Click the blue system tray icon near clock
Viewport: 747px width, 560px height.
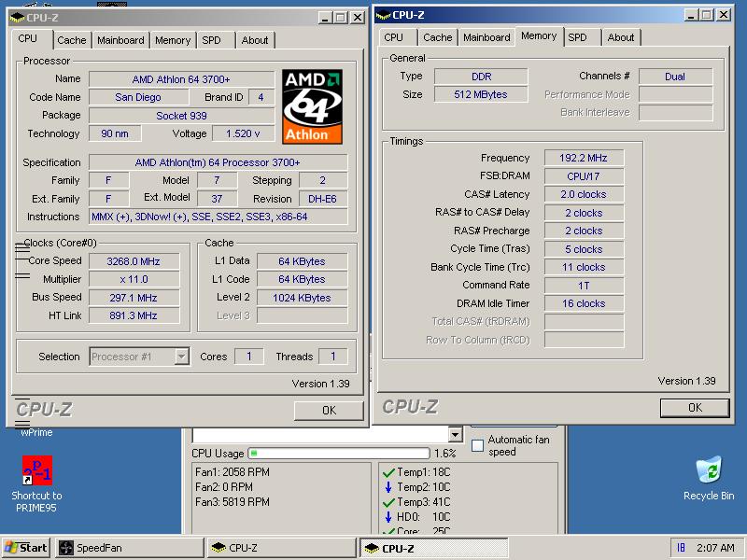pos(681,548)
